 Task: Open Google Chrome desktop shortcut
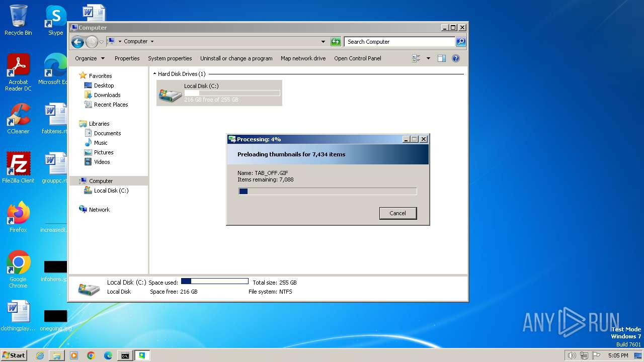point(18,269)
